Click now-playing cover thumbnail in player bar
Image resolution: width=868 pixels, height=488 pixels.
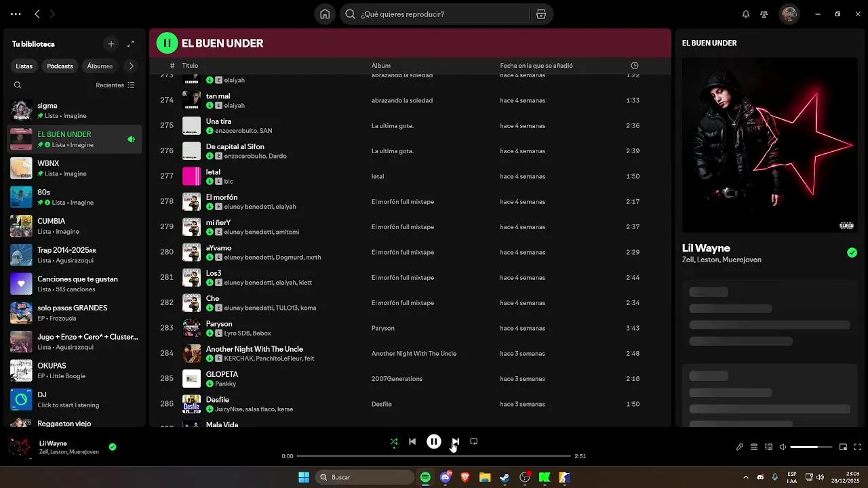point(20,447)
